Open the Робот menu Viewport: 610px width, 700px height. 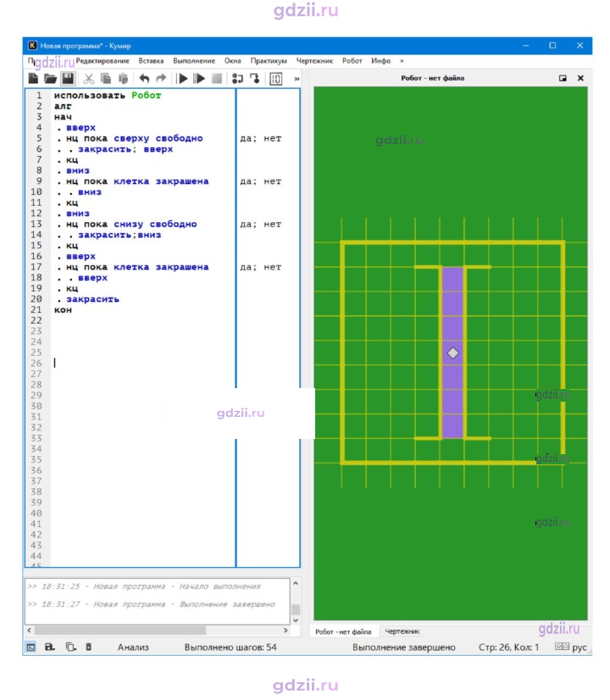click(352, 61)
